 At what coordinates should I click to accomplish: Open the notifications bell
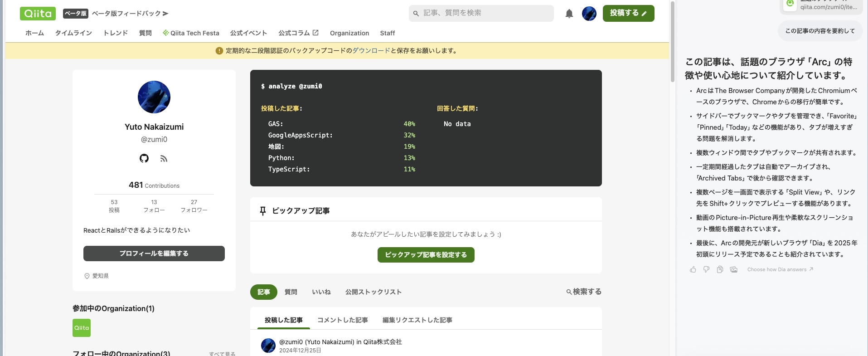(569, 14)
